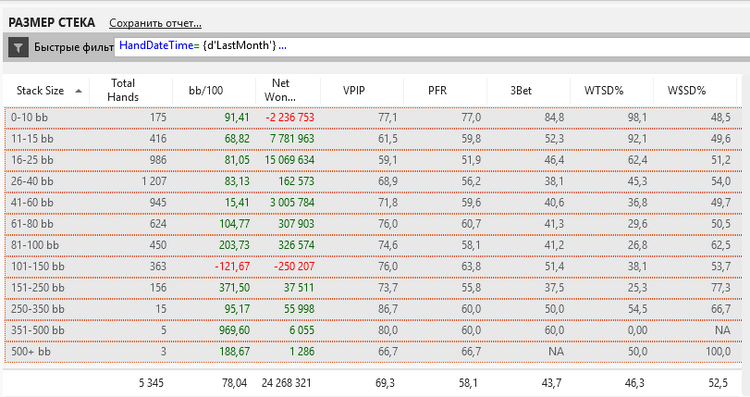This screenshot has width=750, height=397.
Task: Sort by Stack Size column header
Action: pyautogui.click(x=46, y=90)
